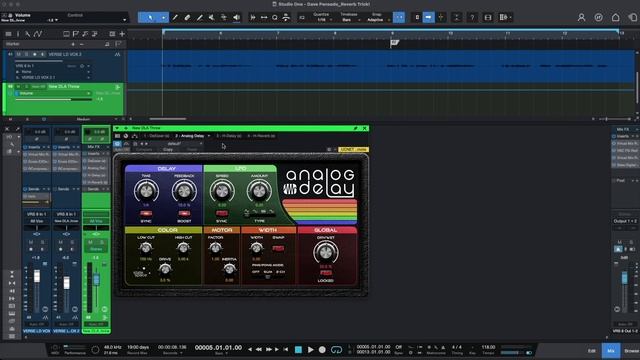Open the Volume automation parameter dropdown
640x360 pixels.
pyautogui.click(x=88, y=93)
